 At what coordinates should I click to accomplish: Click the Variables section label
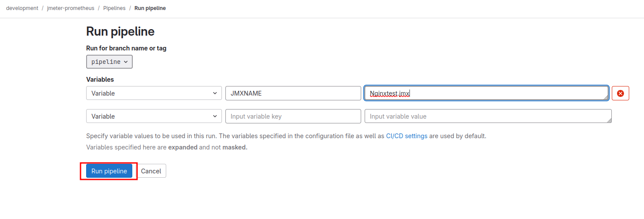100,80
